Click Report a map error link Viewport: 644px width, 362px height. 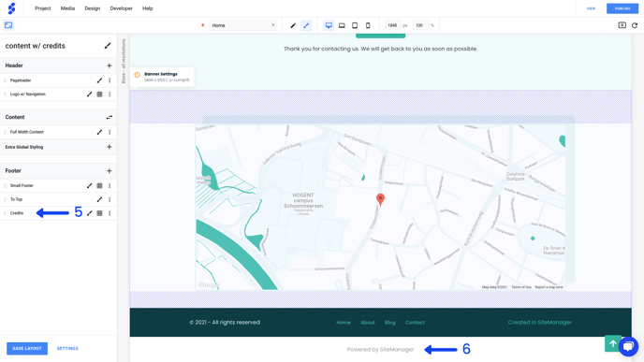point(549,287)
